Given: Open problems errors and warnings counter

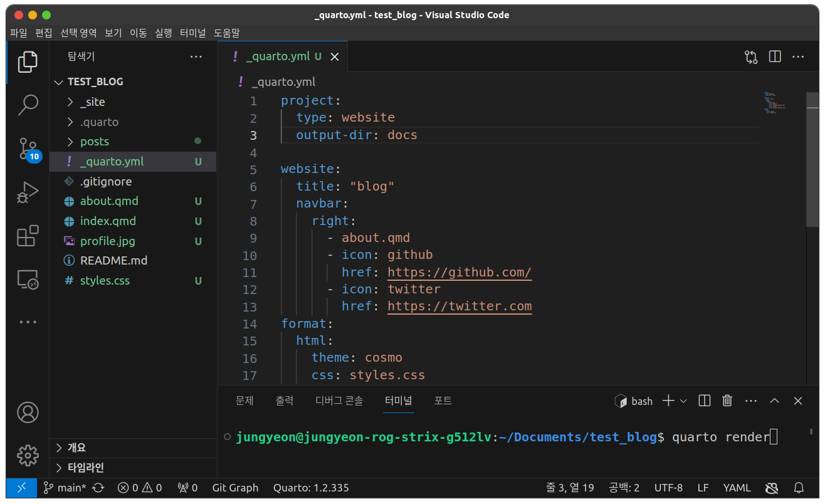Looking at the screenshot, I should pyautogui.click(x=140, y=488).
